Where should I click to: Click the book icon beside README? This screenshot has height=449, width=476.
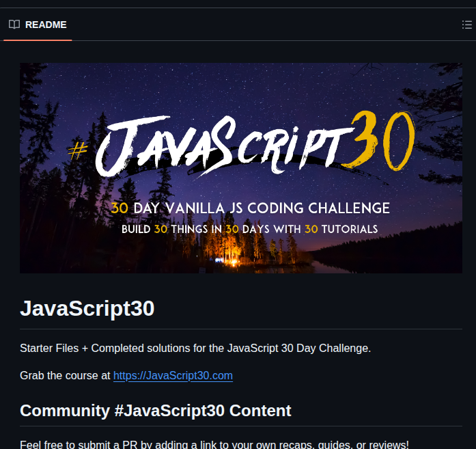click(14, 25)
